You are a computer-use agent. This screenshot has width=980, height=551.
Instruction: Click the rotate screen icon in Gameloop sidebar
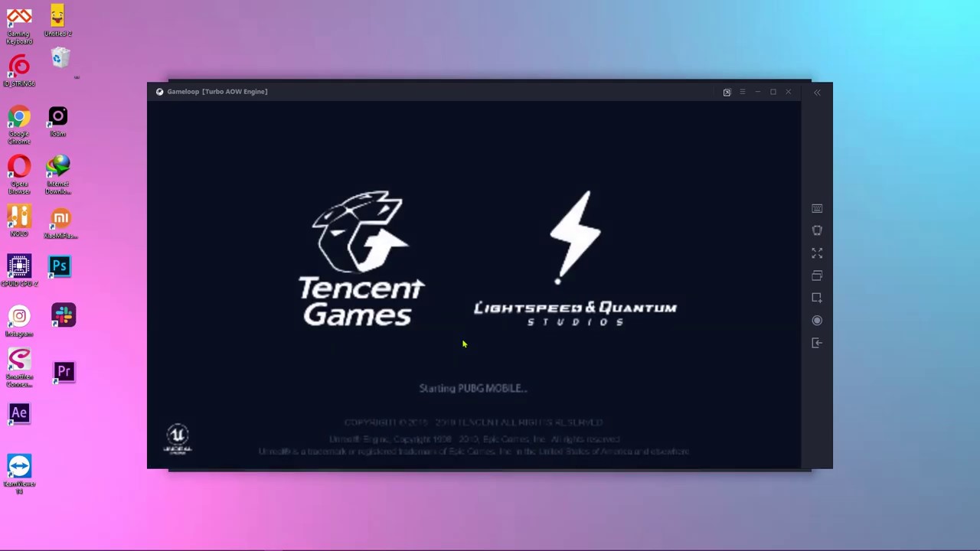pyautogui.click(x=817, y=230)
